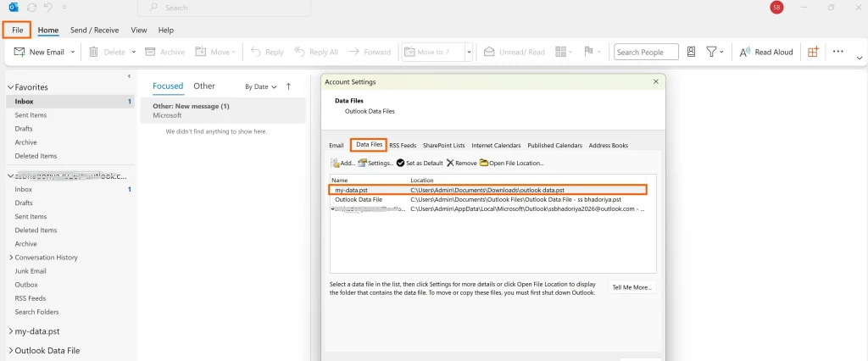Open data file Settings button

(376, 163)
